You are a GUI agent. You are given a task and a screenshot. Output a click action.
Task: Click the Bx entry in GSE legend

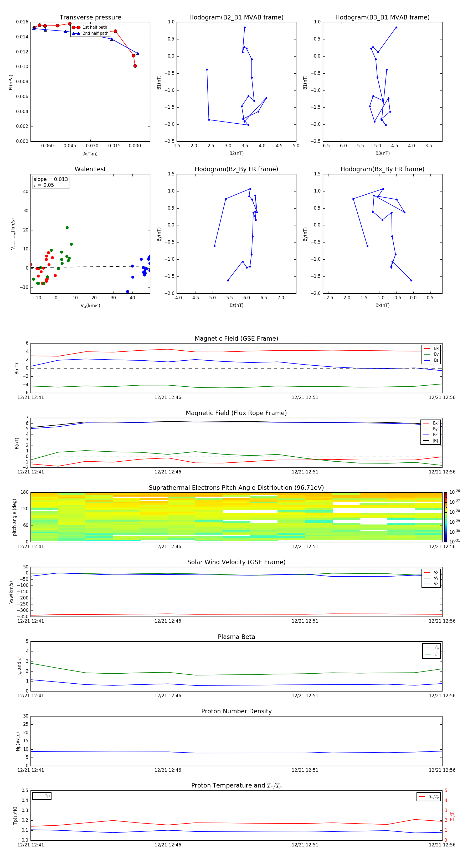[431, 349]
